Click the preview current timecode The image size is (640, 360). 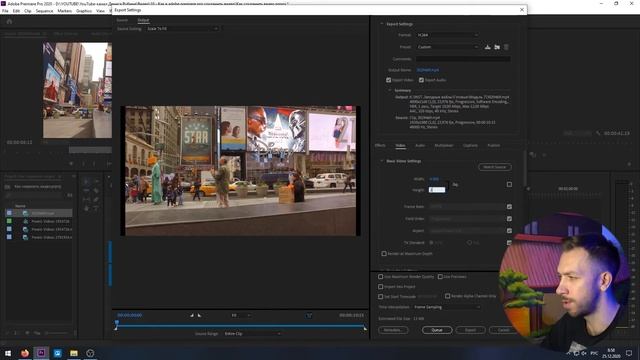pos(130,315)
